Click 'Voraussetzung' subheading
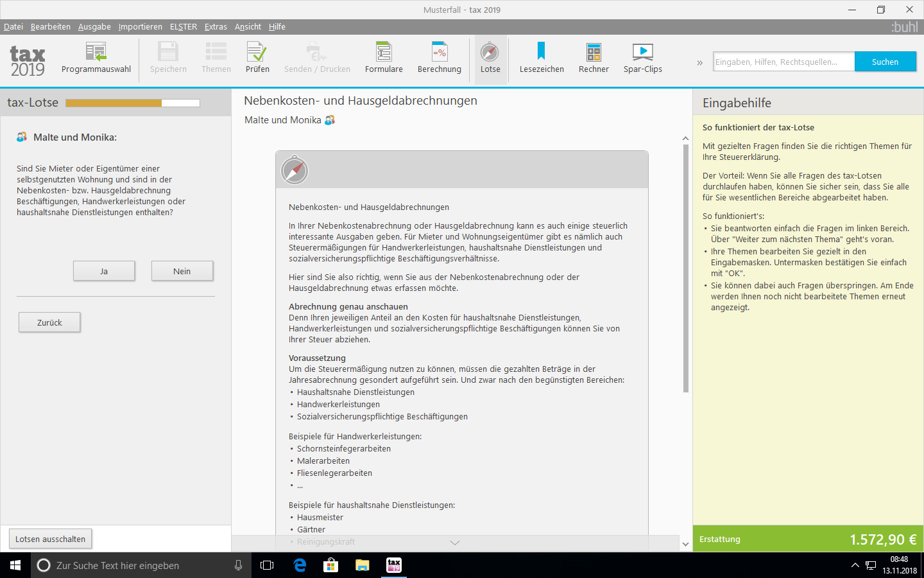The image size is (924, 578). pos(317,358)
